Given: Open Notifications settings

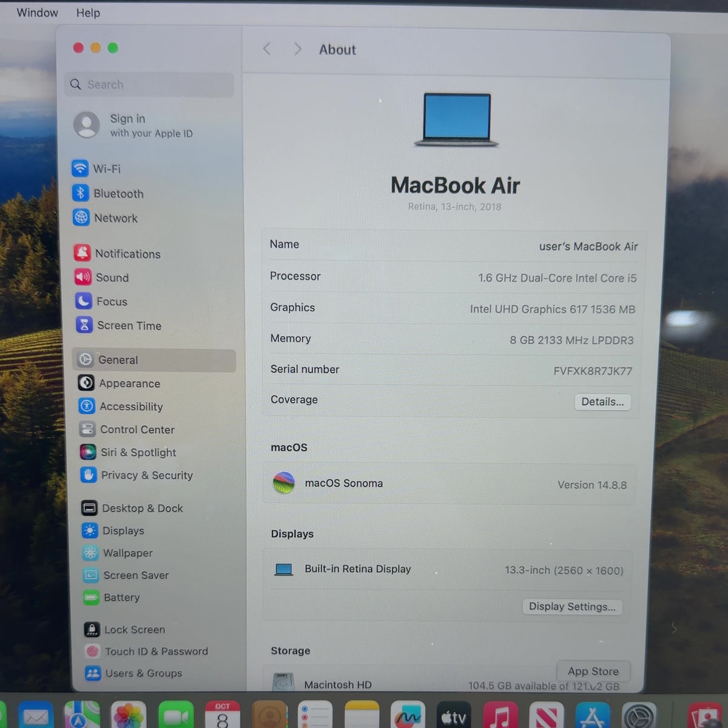Looking at the screenshot, I should (118, 254).
